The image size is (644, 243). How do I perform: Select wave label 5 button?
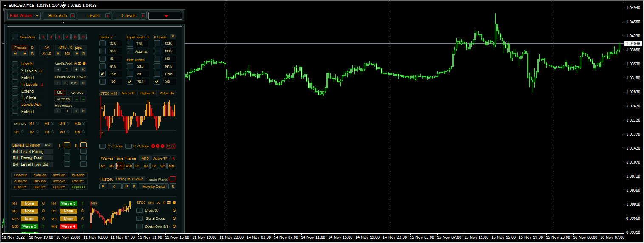point(59,37)
